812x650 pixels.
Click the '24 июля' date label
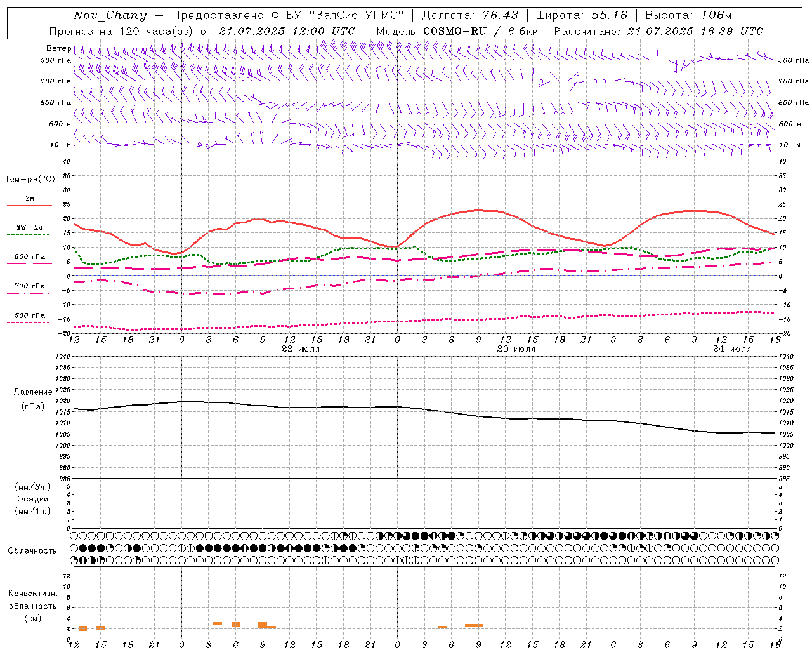click(731, 349)
